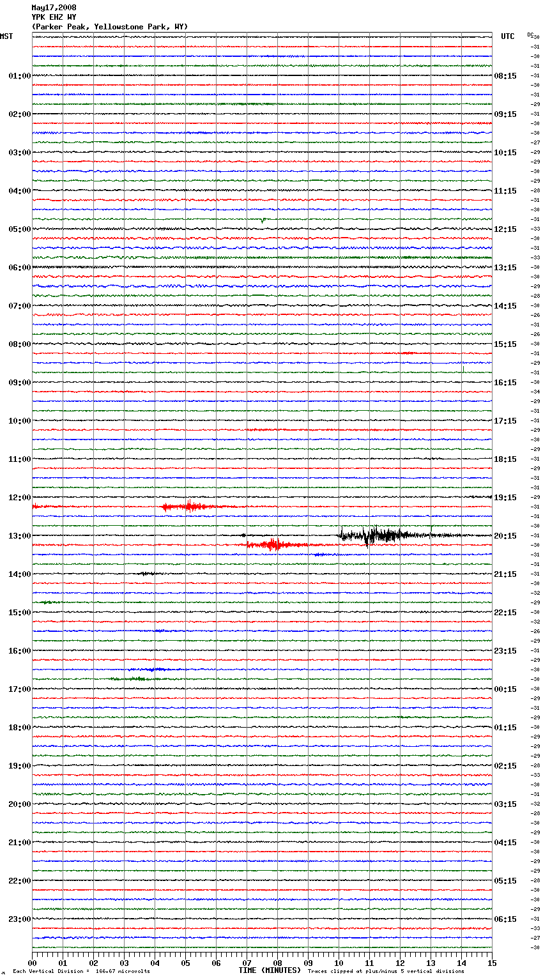Select the 05:00 MST row label
The height and width of the screenshot is (980, 543).
point(20,229)
